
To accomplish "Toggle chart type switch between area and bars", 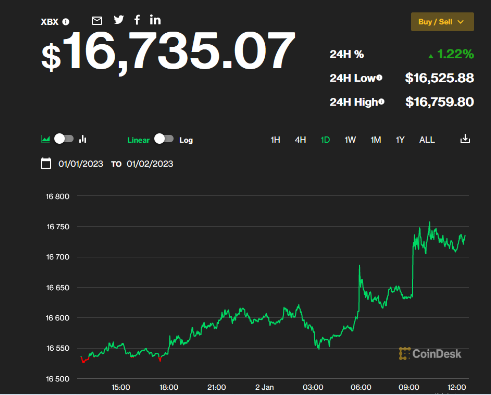I will [64, 139].
